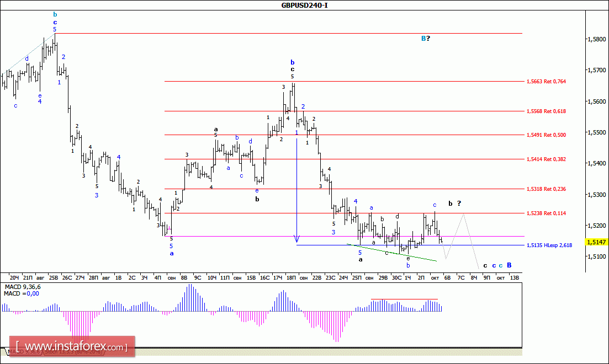The image size is (609, 364).
Task: Click the 15В date on time axis
Action: 251,277
